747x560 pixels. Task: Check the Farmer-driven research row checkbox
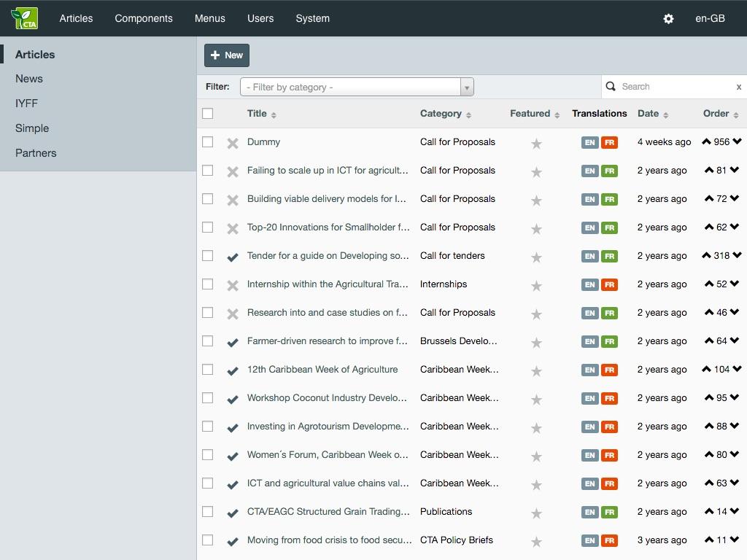coord(208,341)
